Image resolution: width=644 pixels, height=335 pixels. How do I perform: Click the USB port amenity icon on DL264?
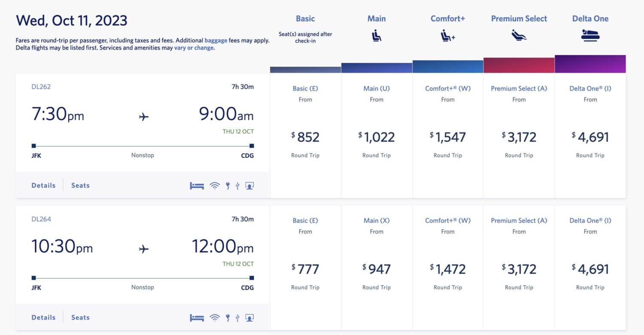point(237,317)
